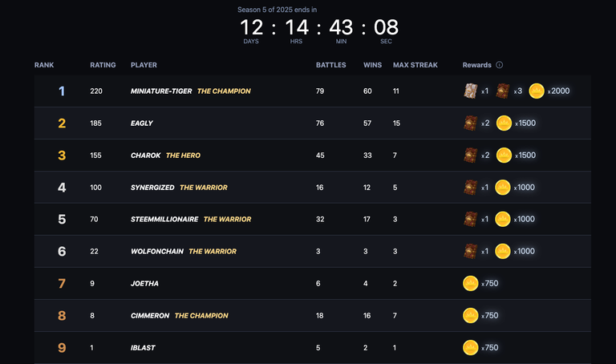Sort the leaderboard by RATING column header

click(103, 65)
